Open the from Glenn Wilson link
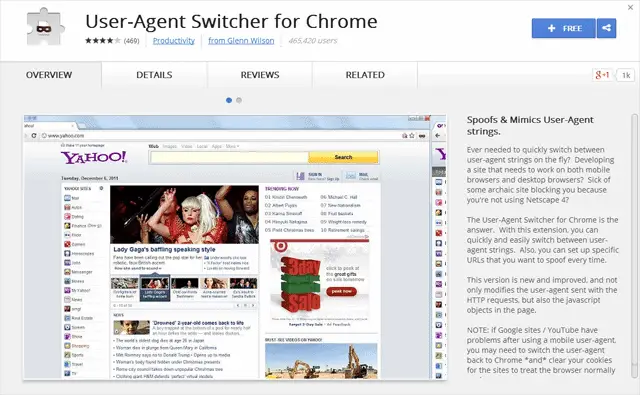The width and height of the screenshot is (640, 395). (241, 41)
